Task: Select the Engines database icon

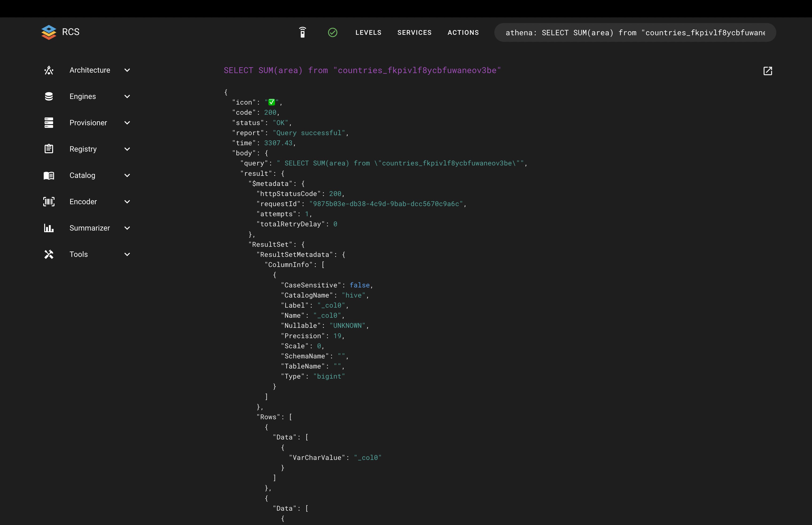Action: point(49,96)
